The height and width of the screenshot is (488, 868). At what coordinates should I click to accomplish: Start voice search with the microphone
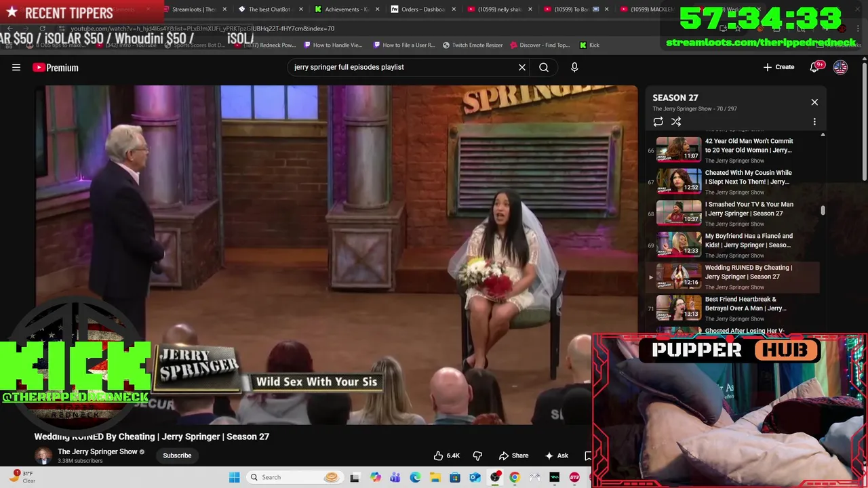574,67
